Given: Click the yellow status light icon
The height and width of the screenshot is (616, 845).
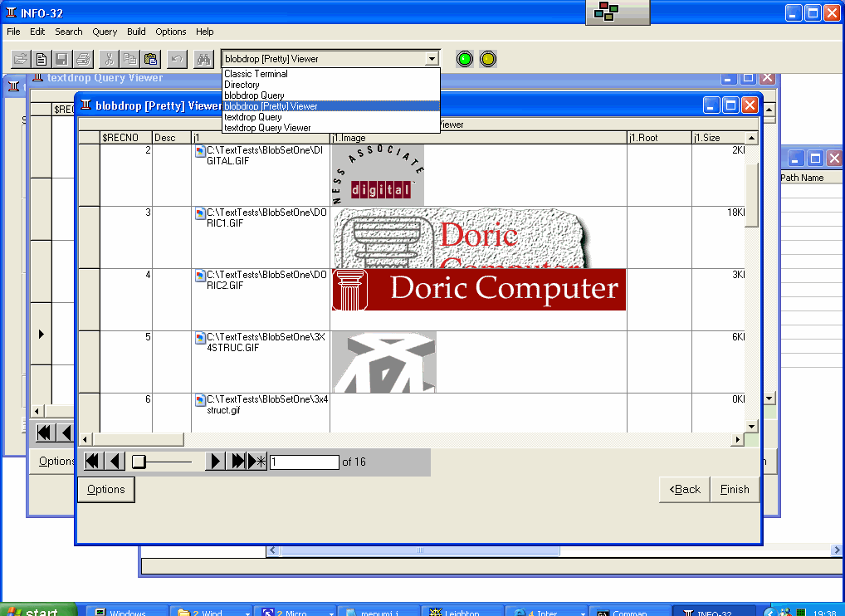Looking at the screenshot, I should (488, 59).
